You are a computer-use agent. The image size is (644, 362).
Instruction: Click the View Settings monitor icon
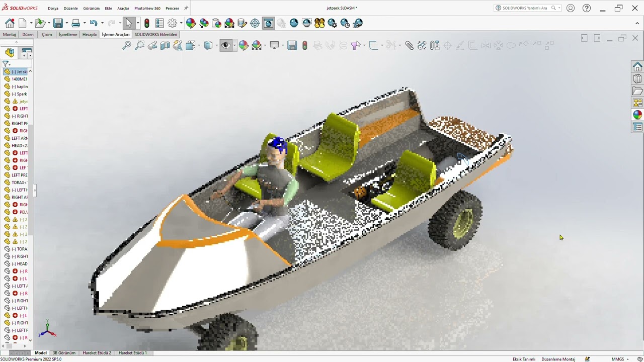click(274, 45)
